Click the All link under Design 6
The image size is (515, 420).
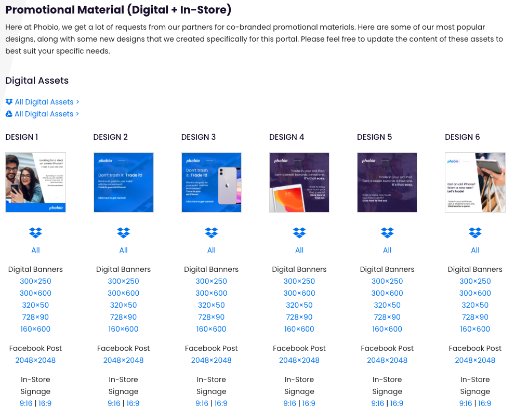[x=475, y=250]
